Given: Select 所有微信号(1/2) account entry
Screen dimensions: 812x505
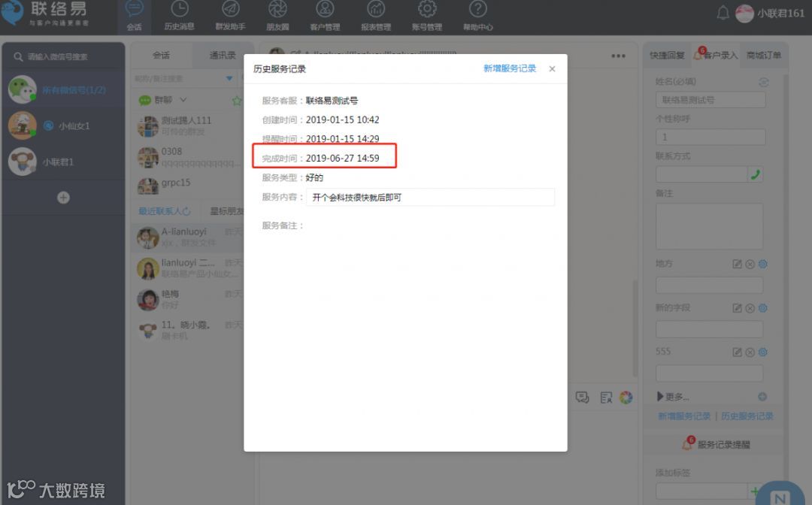Looking at the screenshot, I should (x=63, y=89).
